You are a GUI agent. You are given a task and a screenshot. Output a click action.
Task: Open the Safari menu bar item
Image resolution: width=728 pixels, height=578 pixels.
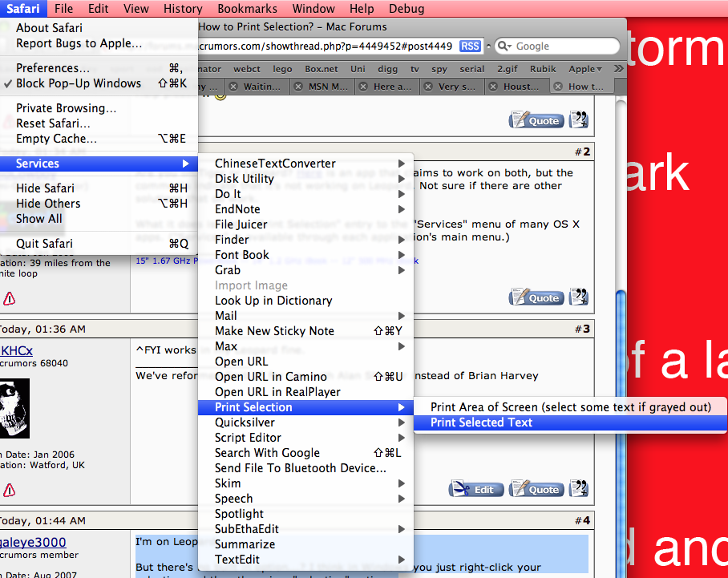[23, 9]
